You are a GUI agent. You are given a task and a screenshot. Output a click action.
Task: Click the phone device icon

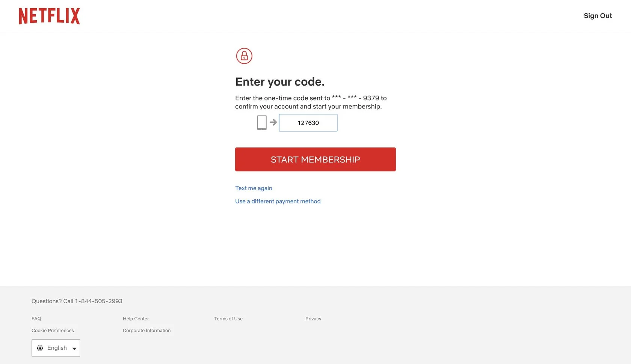pos(262,123)
